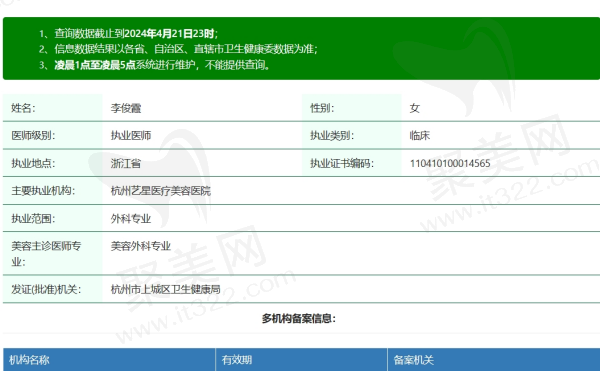600x371 pixels.
Task: Click the 主要执业机构 label
Action: pos(43,190)
